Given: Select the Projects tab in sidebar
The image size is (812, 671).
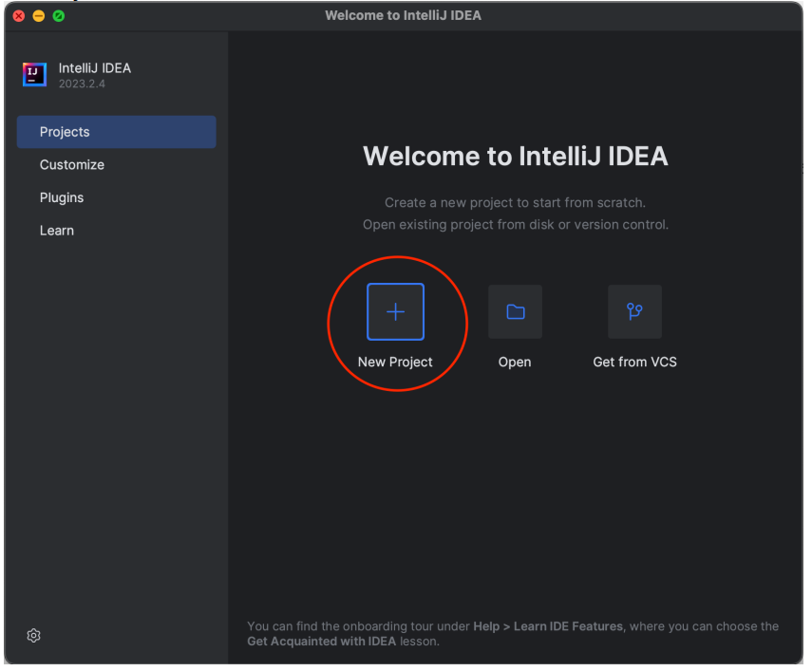Looking at the screenshot, I should [117, 132].
